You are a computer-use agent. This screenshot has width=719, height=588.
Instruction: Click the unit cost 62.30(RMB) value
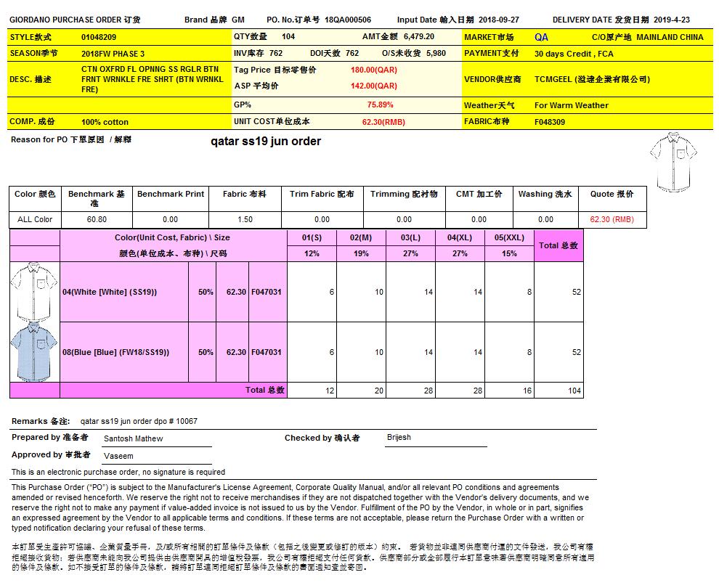point(383,122)
